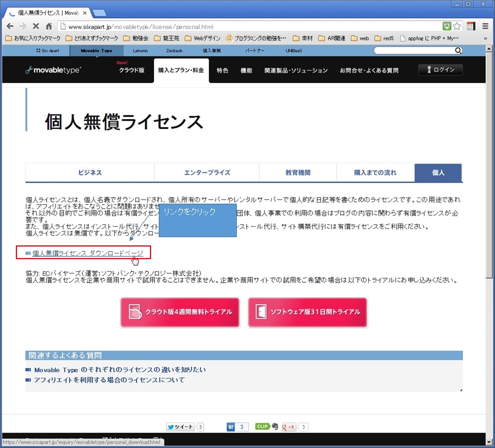Open the 個人無償ライセンス ダウンロードページ link

[x=87, y=253]
